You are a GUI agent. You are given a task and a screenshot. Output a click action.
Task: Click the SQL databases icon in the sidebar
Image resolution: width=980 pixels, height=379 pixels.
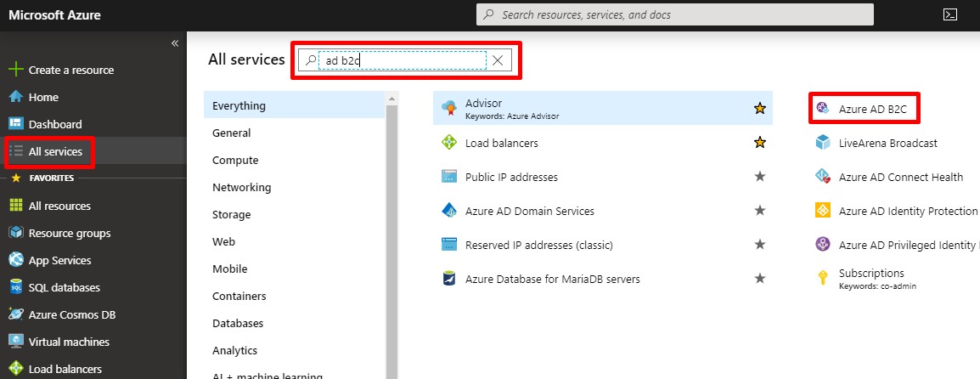point(16,288)
